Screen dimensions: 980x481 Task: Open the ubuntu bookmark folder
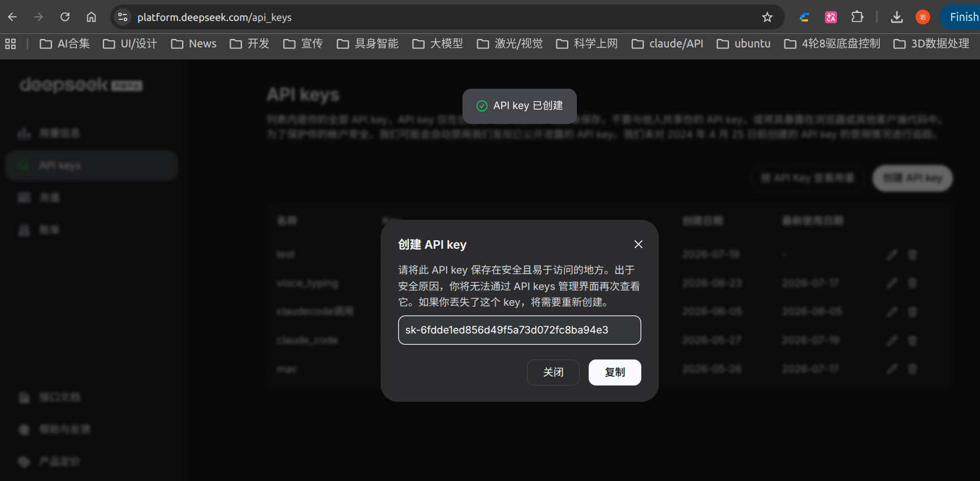tap(743, 44)
